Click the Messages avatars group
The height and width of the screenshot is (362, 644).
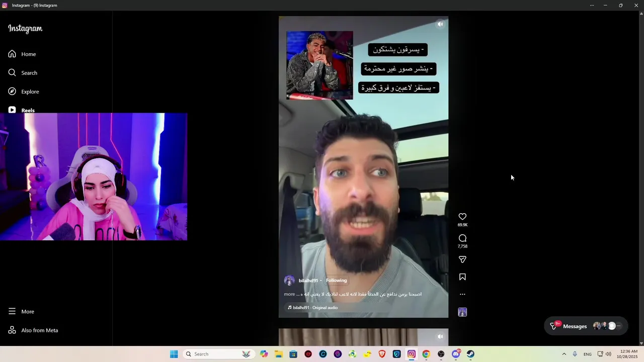tap(608, 326)
